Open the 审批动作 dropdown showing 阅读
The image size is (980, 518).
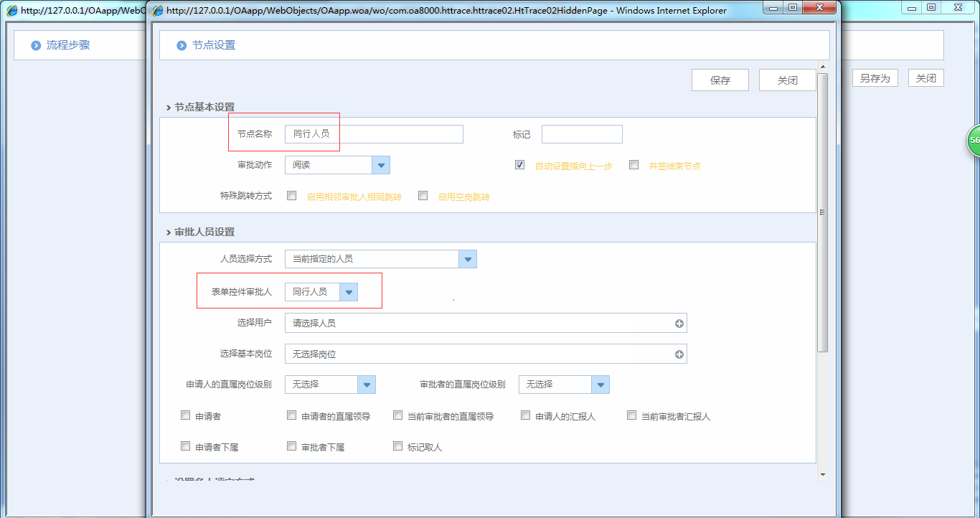[x=381, y=165]
